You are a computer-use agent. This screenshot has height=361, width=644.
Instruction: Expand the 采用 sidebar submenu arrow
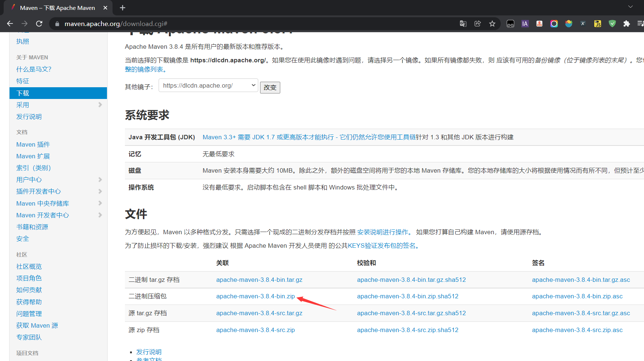pos(100,105)
